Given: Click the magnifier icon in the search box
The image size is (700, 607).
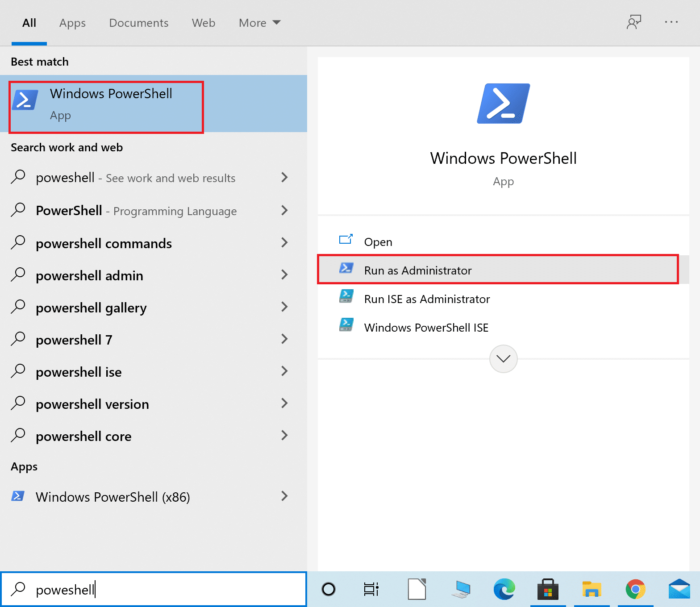Looking at the screenshot, I should [18, 589].
